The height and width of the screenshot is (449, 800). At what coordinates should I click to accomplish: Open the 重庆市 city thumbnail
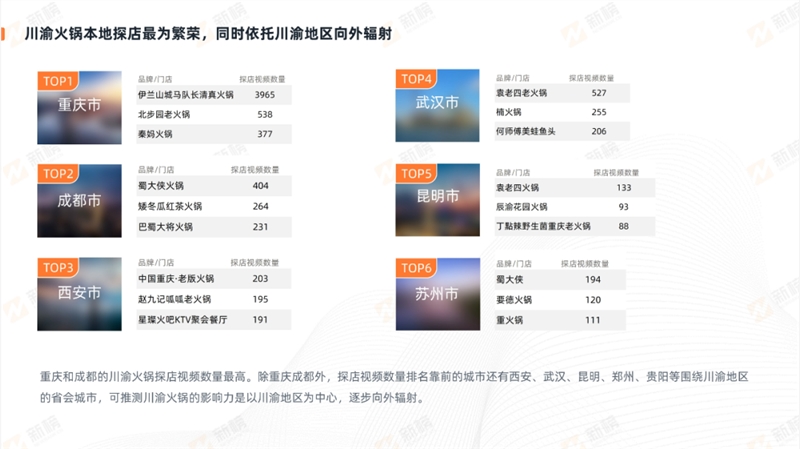(80, 105)
